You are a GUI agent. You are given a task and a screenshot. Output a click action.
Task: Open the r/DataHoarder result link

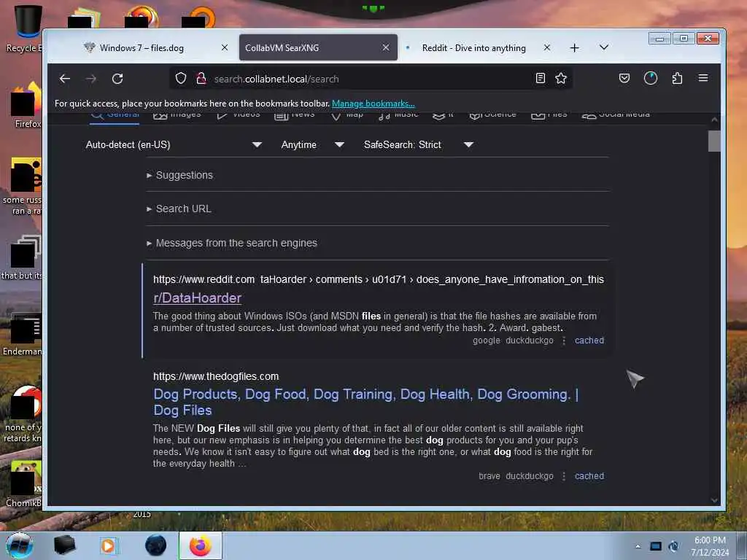(197, 298)
